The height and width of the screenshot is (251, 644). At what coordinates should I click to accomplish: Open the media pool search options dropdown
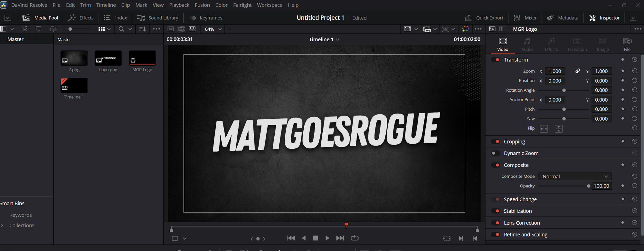pos(130,29)
